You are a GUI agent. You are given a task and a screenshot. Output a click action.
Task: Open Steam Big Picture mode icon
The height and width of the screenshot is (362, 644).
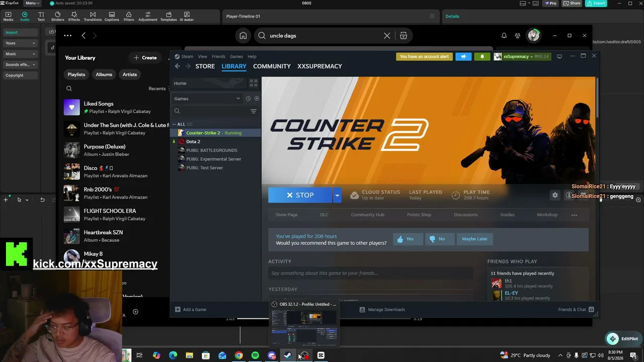pyautogui.click(x=559, y=56)
